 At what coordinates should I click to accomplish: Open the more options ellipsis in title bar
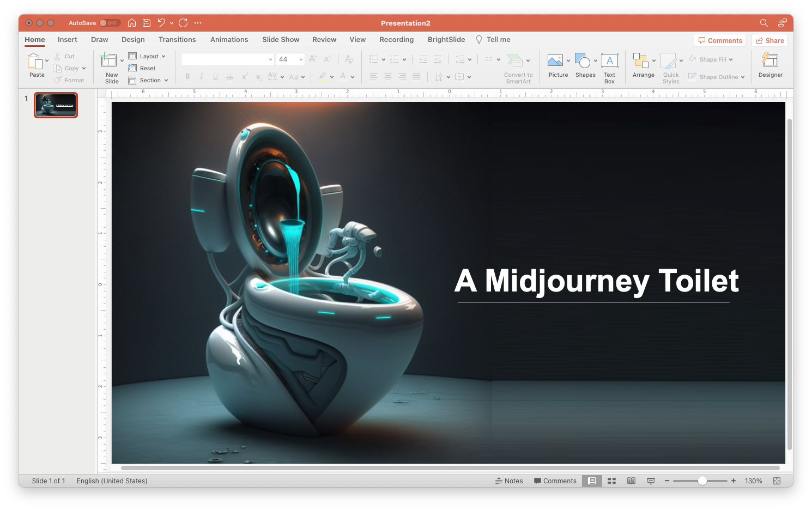(x=198, y=23)
